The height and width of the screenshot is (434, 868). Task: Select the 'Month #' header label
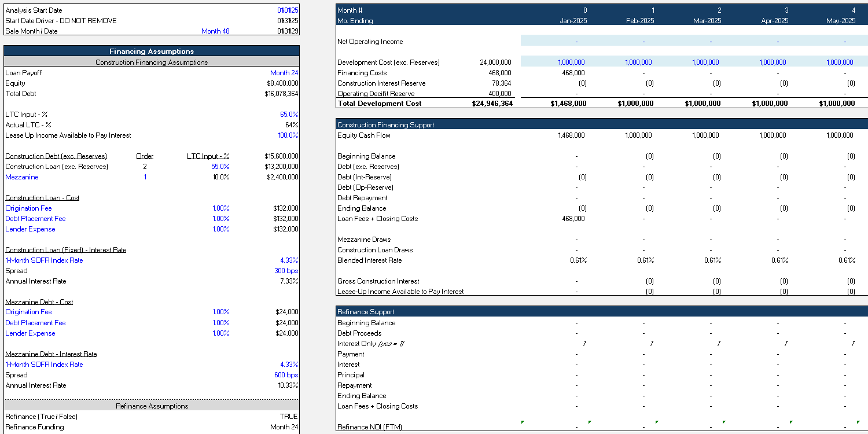pyautogui.click(x=350, y=10)
